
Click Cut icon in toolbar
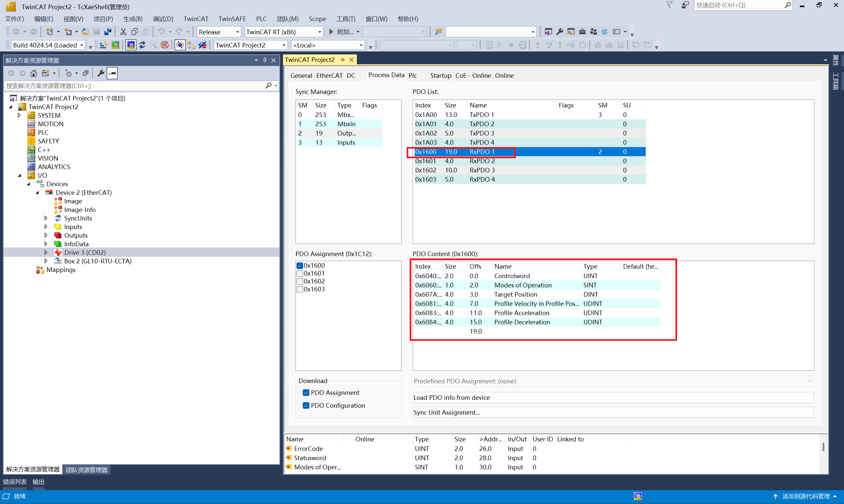pos(123,32)
